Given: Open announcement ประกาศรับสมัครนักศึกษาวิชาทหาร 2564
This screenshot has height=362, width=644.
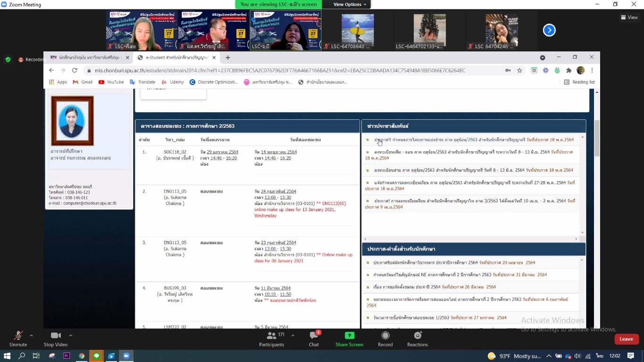Looking at the screenshot, I should point(454,263).
